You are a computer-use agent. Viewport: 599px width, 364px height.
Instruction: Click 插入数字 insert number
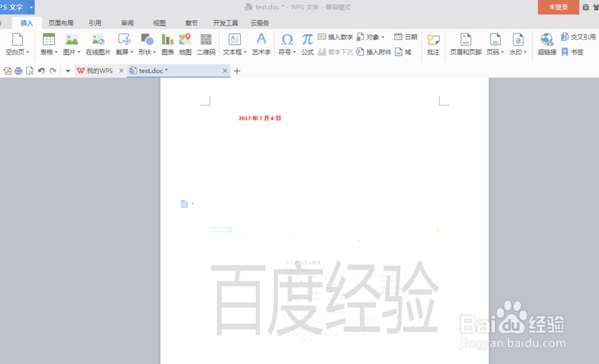[335, 37]
